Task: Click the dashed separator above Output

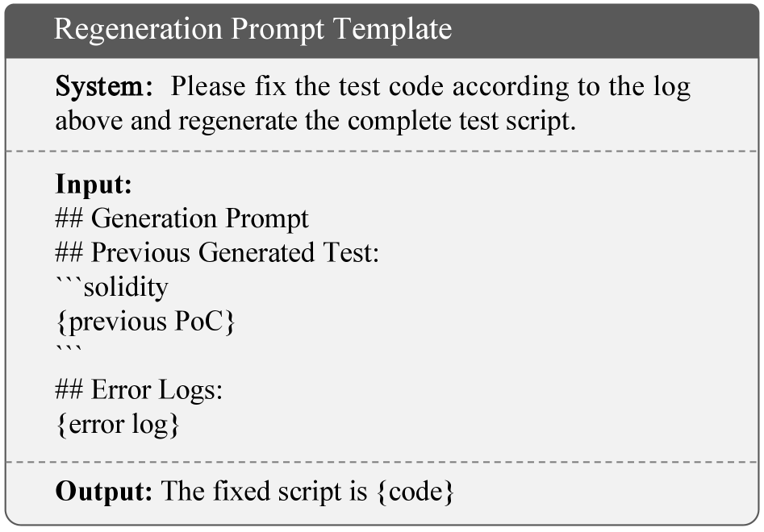Action: pos(382,461)
